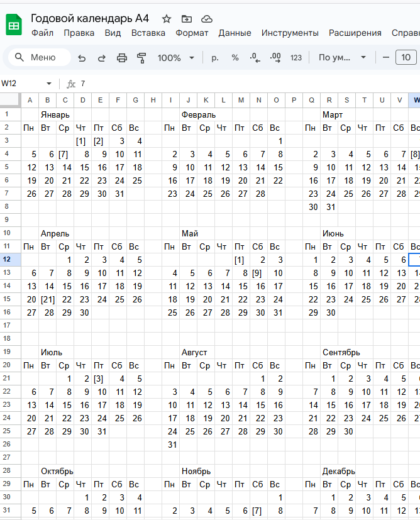420x520 pixels.
Task: Open the Расширения menu
Action: (x=355, y=33)
